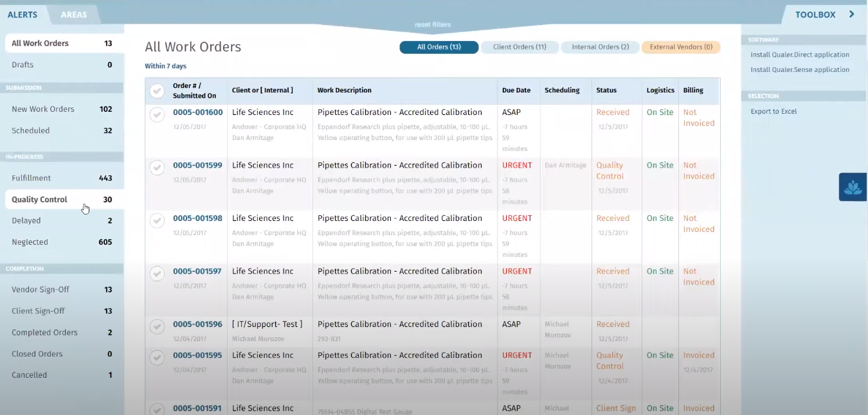Open the Quality Control in-progress list
Image resolution: width=868 pixels, height=415 pixels.
pyautogui.click(x=40, y=199)
